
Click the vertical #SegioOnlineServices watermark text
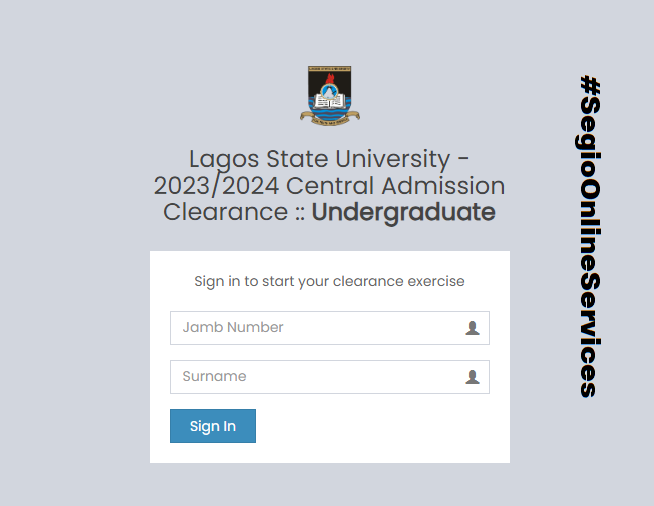coord(591,236)
